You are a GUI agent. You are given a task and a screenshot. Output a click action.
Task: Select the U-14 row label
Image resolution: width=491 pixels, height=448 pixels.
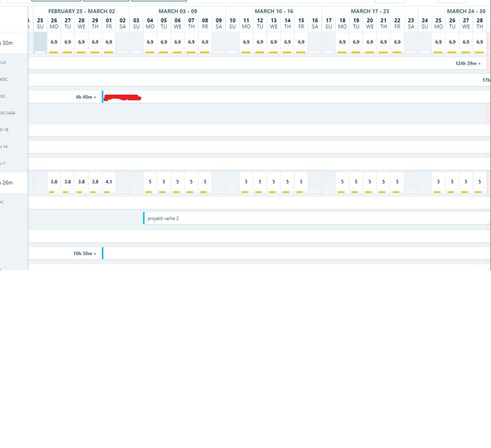(x=4, y=147)
